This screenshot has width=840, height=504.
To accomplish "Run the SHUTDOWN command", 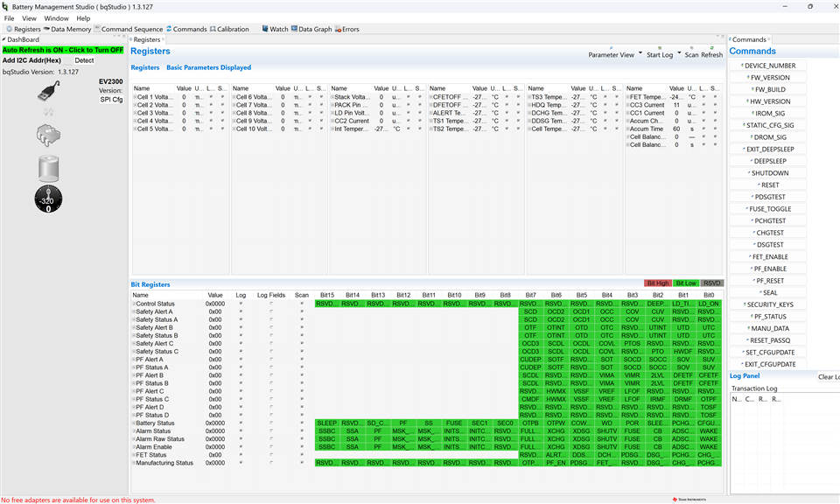I will click(x=767, y=173).
